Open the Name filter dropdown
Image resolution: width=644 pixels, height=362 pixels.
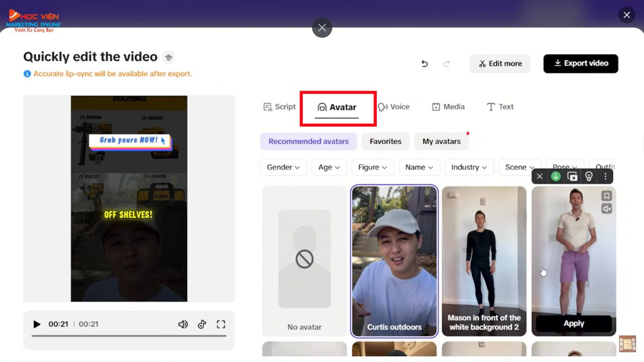pyautogui.click(x=420, y=167)
